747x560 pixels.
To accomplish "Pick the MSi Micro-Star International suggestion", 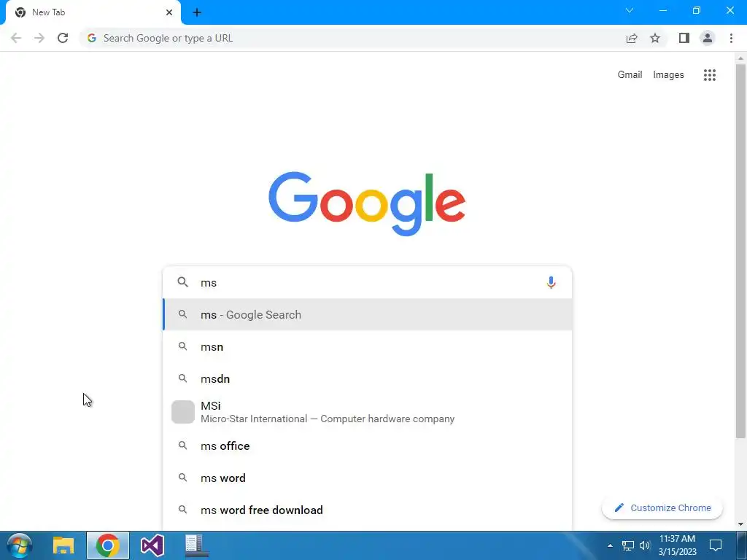I will (368, 412).
